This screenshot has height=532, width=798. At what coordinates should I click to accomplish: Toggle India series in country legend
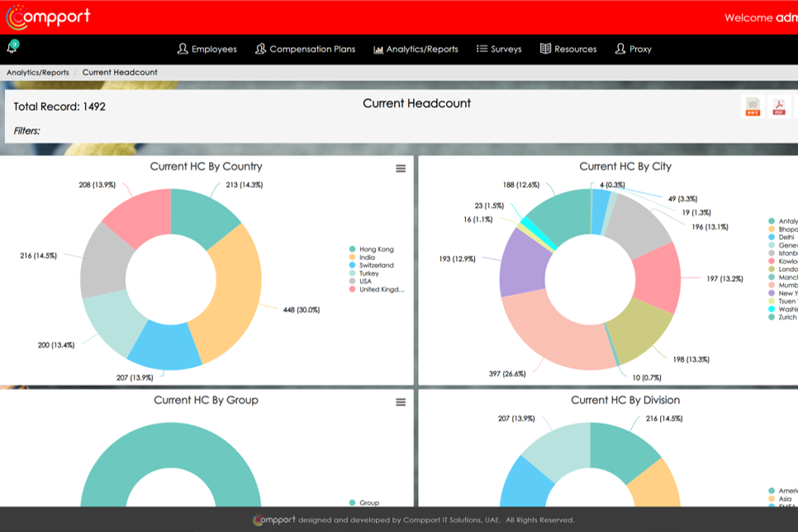click(366, 258)
